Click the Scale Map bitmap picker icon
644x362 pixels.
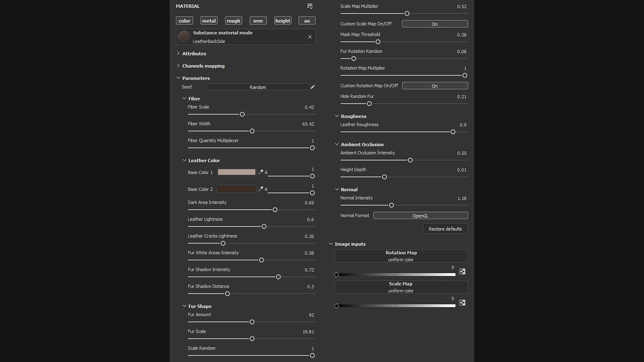(462, 303)
